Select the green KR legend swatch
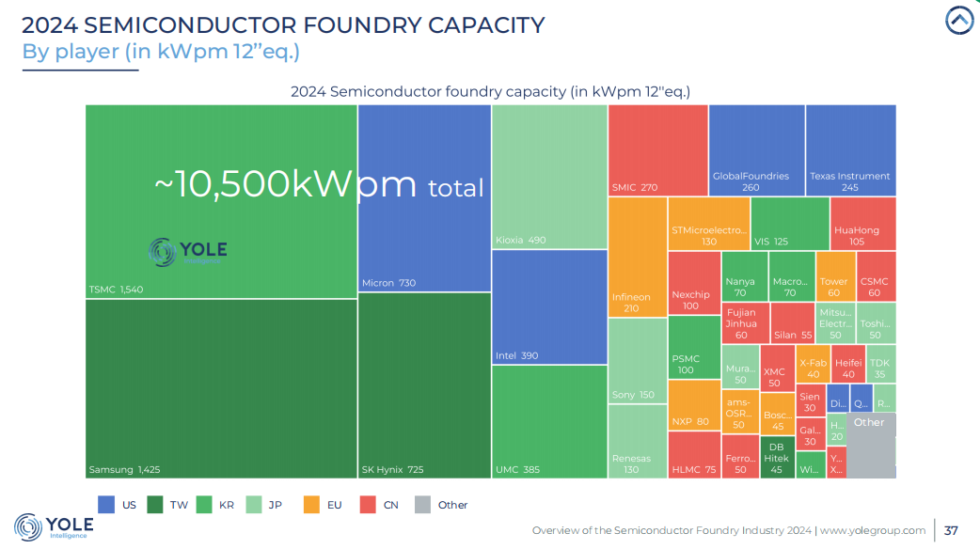This screenshot has height=549, width=980. 204,505
